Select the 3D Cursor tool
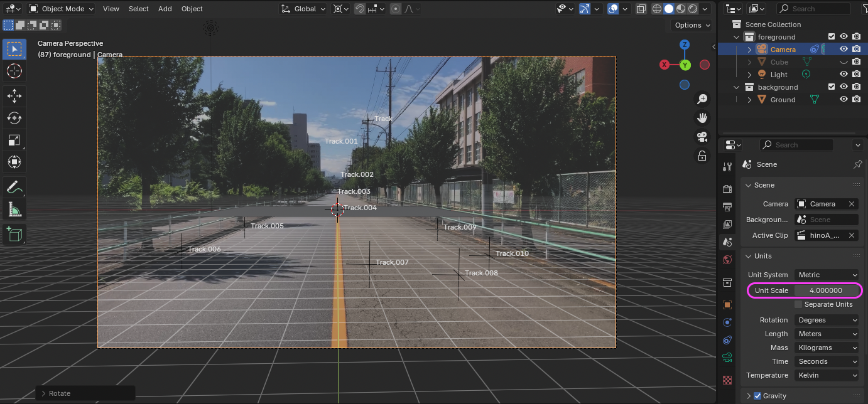868x404 pixels. point(14,71)
